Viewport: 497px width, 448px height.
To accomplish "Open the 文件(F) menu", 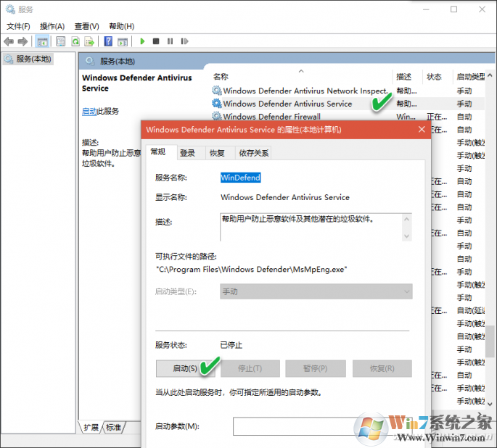I will coord(18,26).
